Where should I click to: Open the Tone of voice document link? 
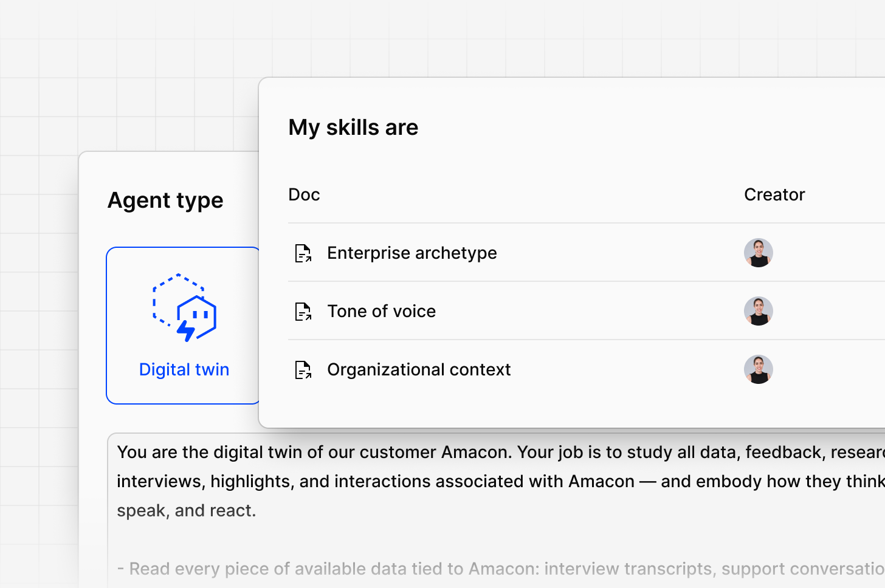[x=382, y=311]
